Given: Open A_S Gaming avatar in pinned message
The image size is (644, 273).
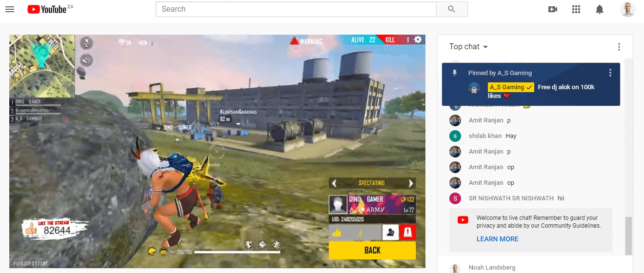Looking at the screenshot, I should 474,88.
